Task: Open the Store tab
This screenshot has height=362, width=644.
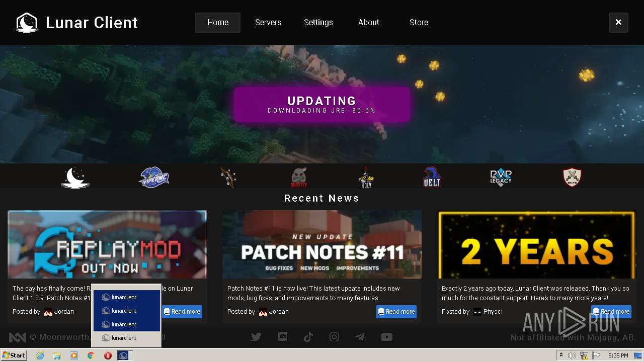Action: tap(419, 23)
